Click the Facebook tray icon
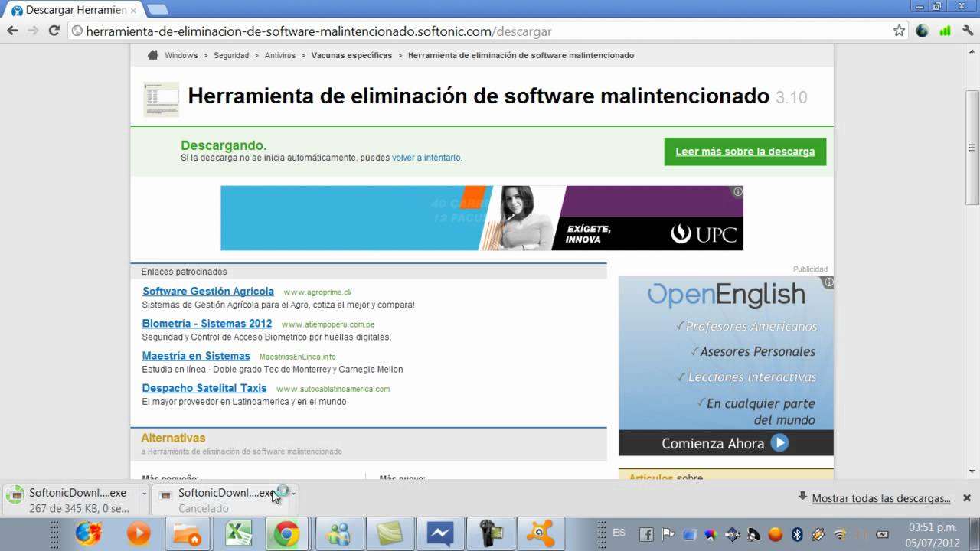980x551 pixels. tap(645, 534)
